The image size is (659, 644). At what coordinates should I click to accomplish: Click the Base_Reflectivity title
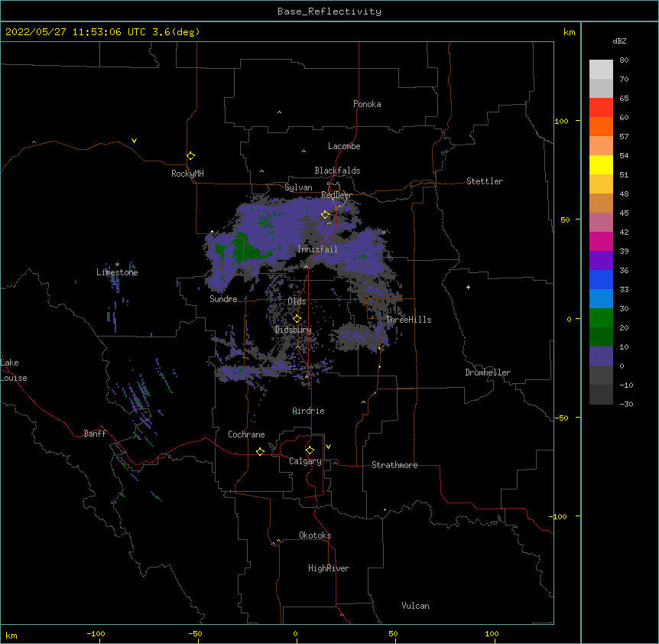[x=329, y=11]
